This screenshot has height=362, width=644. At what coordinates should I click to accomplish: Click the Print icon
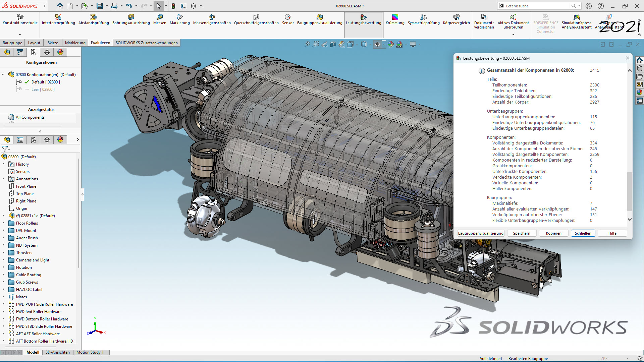[114, 6]
